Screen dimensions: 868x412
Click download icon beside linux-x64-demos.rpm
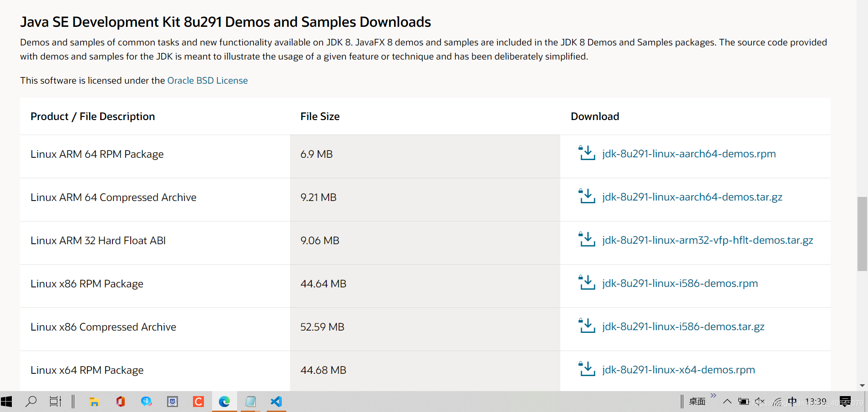(587, 369)
